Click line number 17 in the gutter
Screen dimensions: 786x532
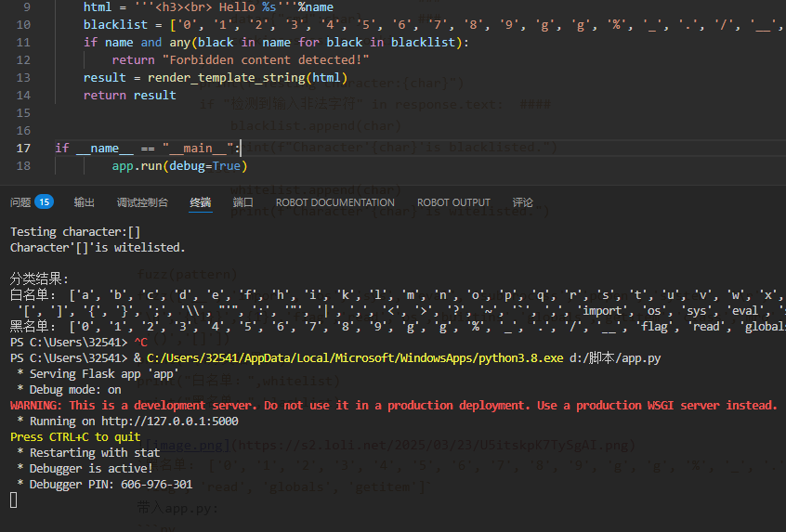[23, 148]
